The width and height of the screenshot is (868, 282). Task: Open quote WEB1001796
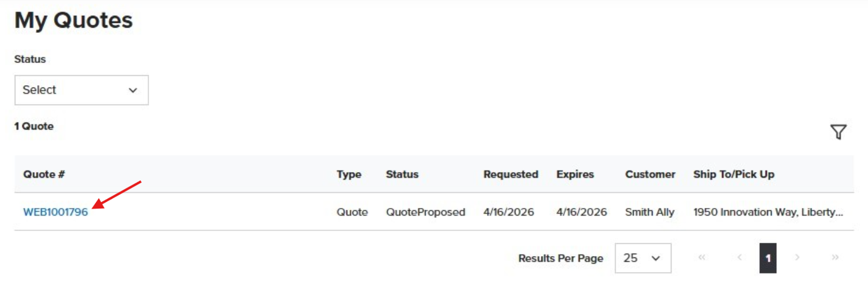coord(55,212)
